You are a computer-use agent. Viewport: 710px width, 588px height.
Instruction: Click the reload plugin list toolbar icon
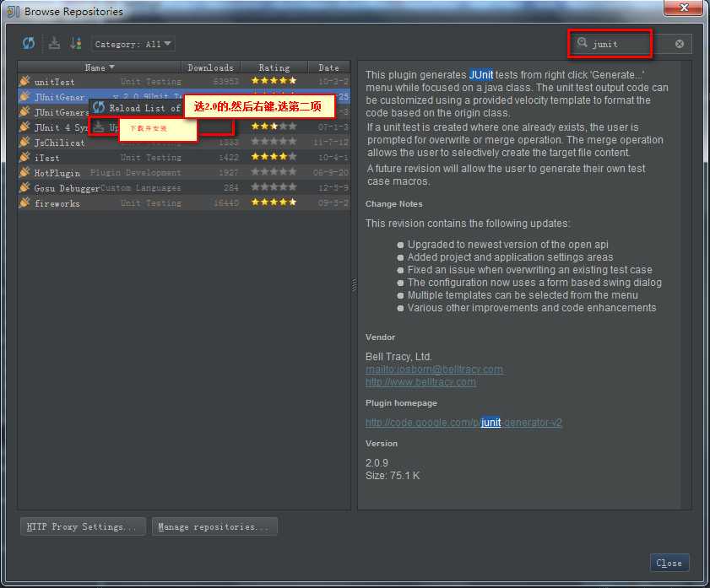click(x=29, y=43)
